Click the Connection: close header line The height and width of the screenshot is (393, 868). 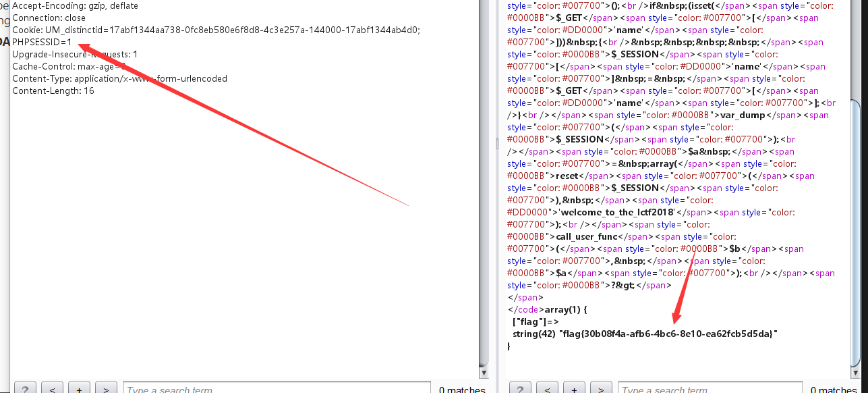49,18
